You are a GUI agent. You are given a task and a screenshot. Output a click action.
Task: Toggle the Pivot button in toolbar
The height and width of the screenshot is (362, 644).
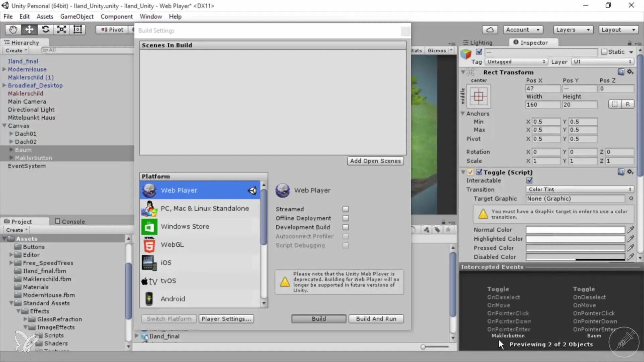tap(112, 30)
